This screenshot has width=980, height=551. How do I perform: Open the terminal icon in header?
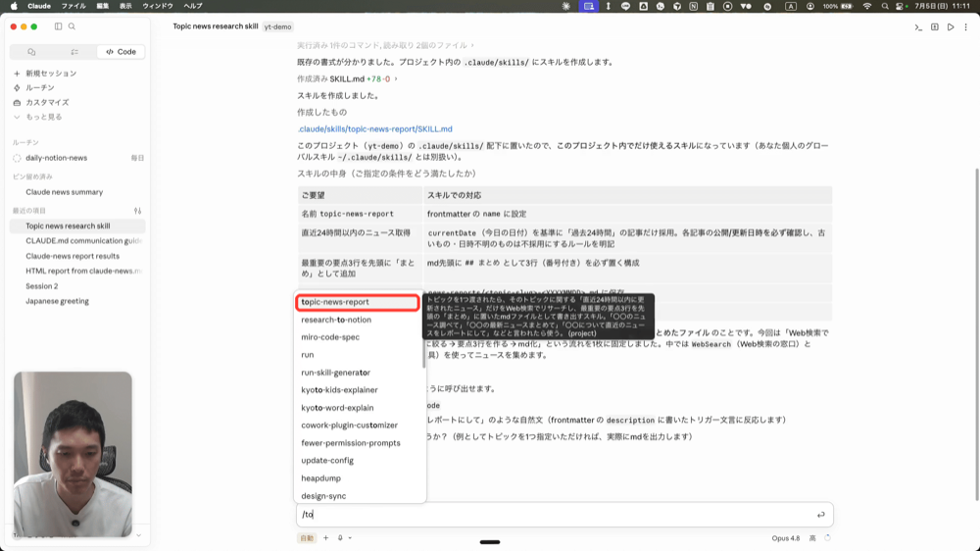(918, 26)
